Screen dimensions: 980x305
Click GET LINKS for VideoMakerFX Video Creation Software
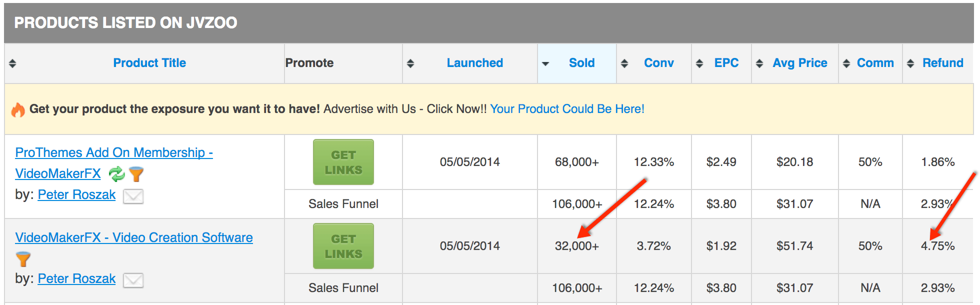coord(343,246)
